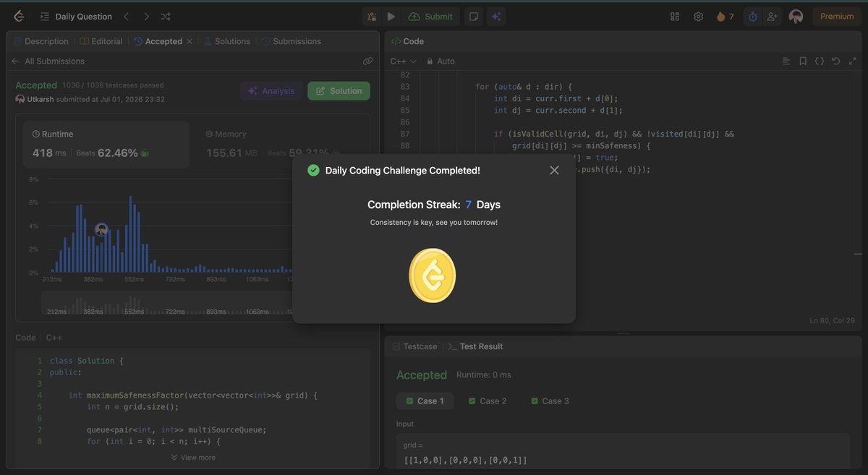The width and height of the screenshot is (868, 475).
Task: Run the code with the play icon
Action: tap(391, 16)
